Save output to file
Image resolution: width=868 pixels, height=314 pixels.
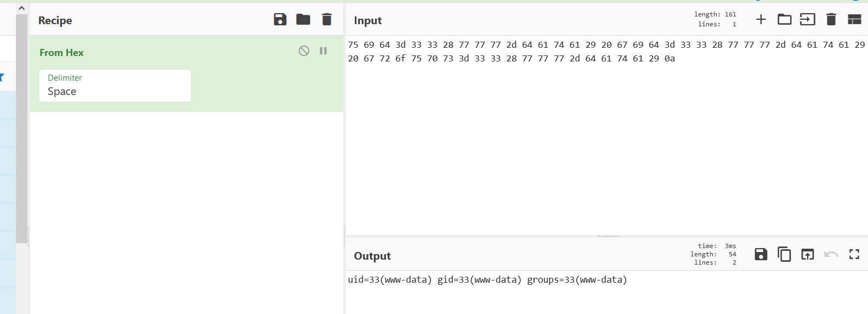[x=761, y=254]
